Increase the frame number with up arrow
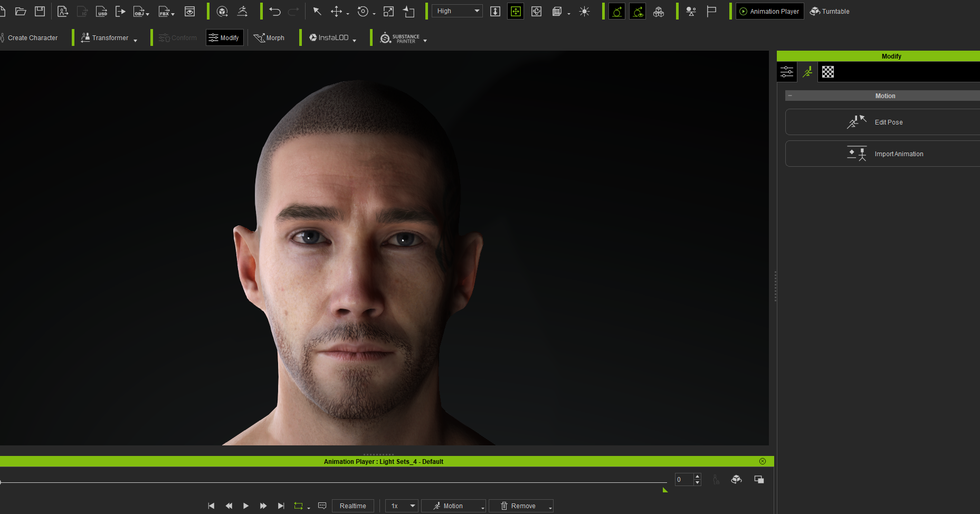 (x=697, y=477)
